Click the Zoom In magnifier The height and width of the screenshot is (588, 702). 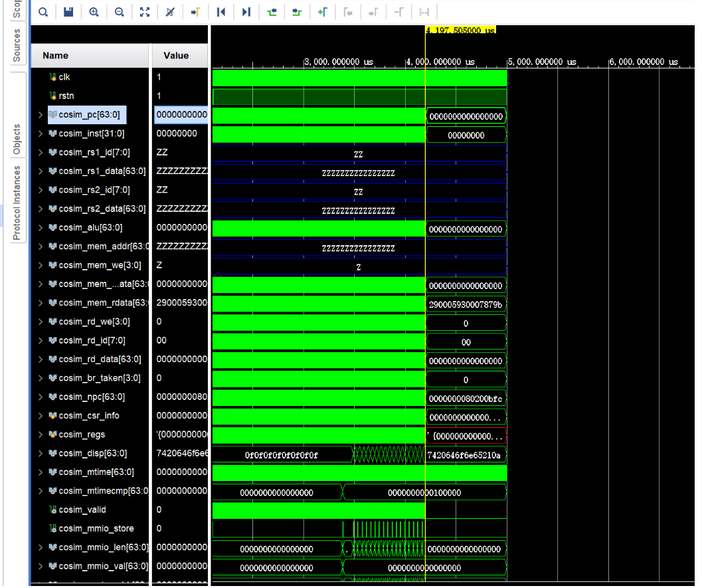pos(94,12)
